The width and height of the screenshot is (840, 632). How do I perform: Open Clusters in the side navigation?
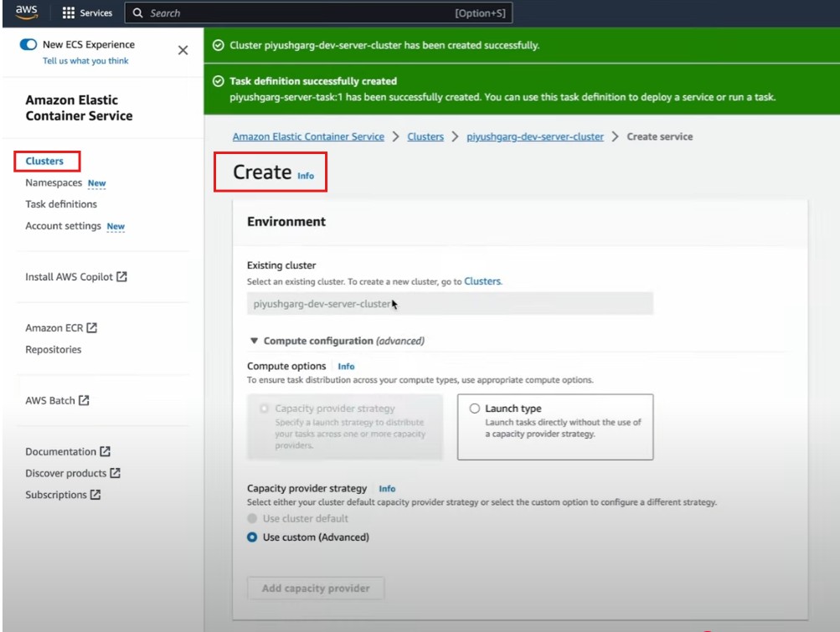coord(44,161)
